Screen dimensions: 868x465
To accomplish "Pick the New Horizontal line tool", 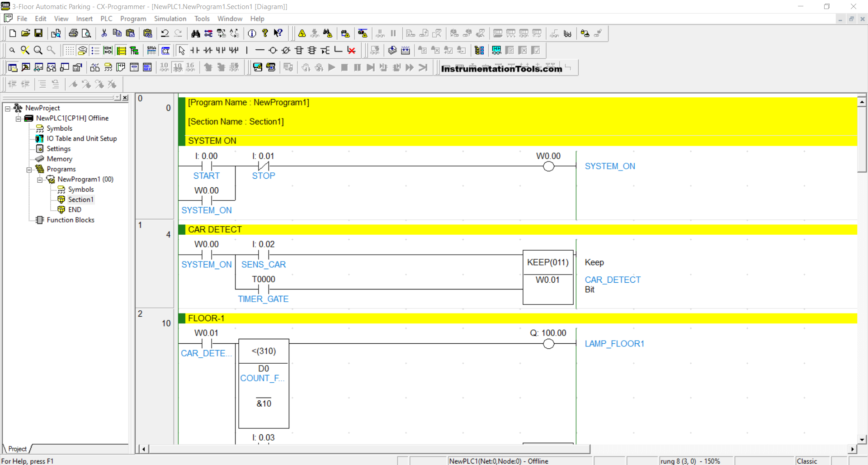I will pyautogui.click(x=259, y=50).
